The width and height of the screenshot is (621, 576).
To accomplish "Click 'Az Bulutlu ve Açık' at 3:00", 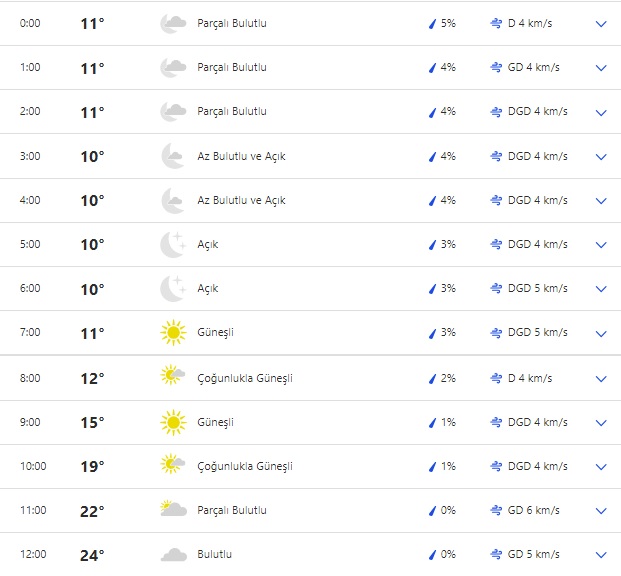I will point(241,156).
